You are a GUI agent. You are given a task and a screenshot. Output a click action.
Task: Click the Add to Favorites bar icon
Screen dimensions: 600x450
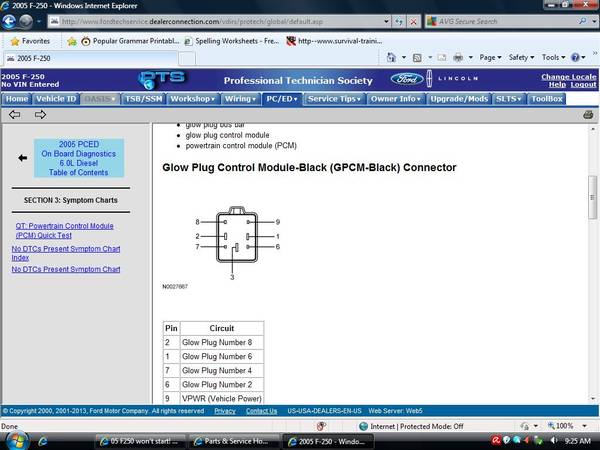pos(72,41)
